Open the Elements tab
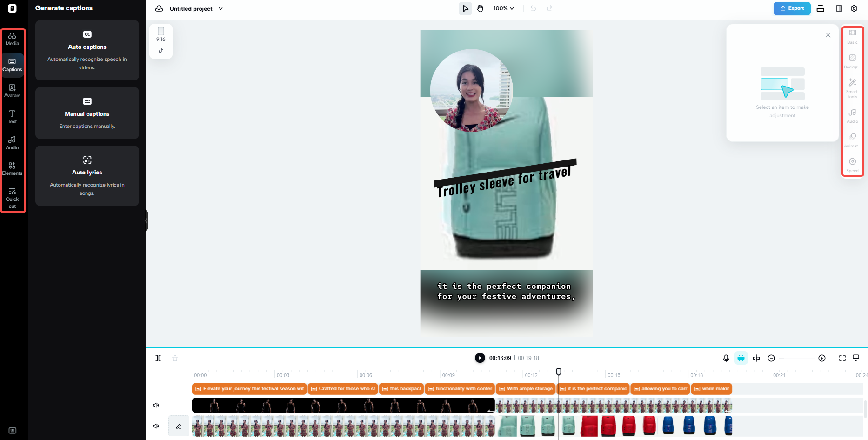 click(12, 168)
